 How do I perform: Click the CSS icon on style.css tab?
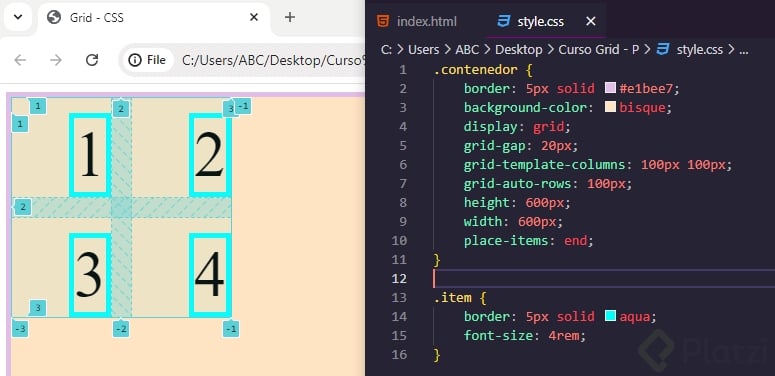point(504,21)
